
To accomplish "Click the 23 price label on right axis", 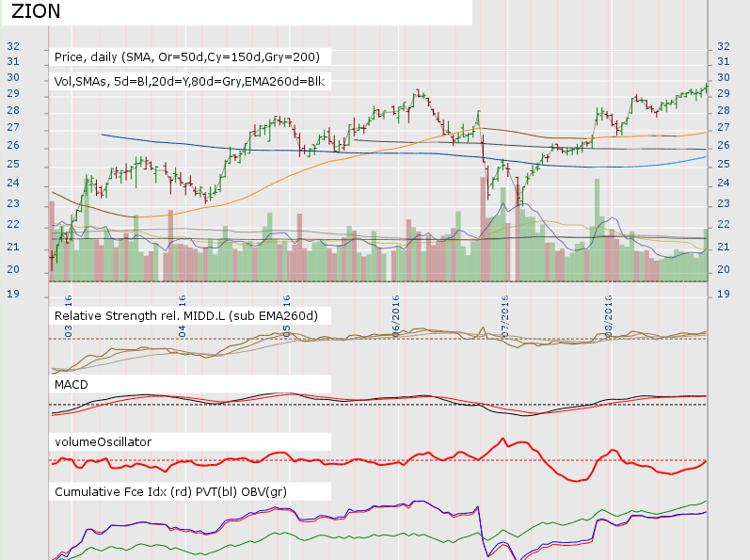I will [724, 203].
